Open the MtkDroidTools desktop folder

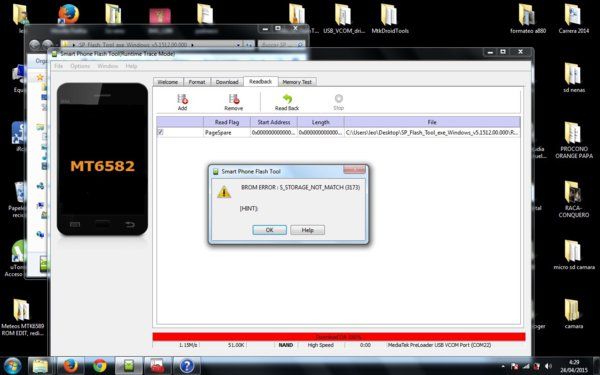click(390, 18)
